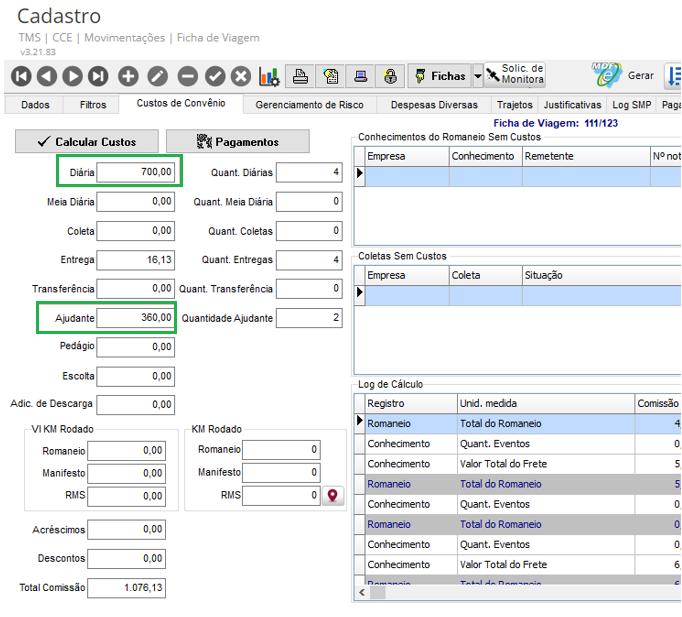Viewport: 682px width, 617px height.
Task: Go to the previous record
Action: 47,76
